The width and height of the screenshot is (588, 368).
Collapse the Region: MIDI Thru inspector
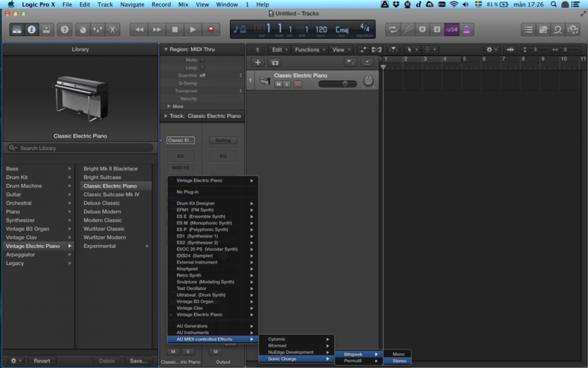[166, 49]
